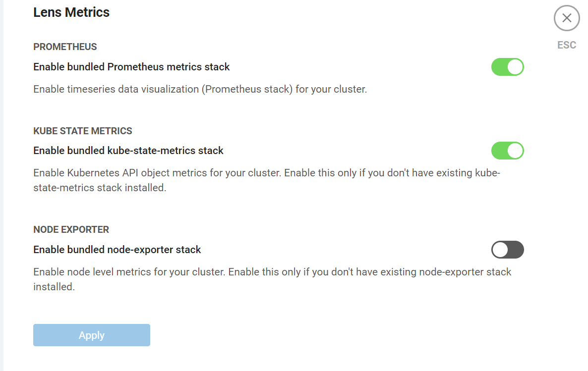Select the node-exporter enable label text
Viewport: 588px width, 371px height.
(x=117, y=249)
